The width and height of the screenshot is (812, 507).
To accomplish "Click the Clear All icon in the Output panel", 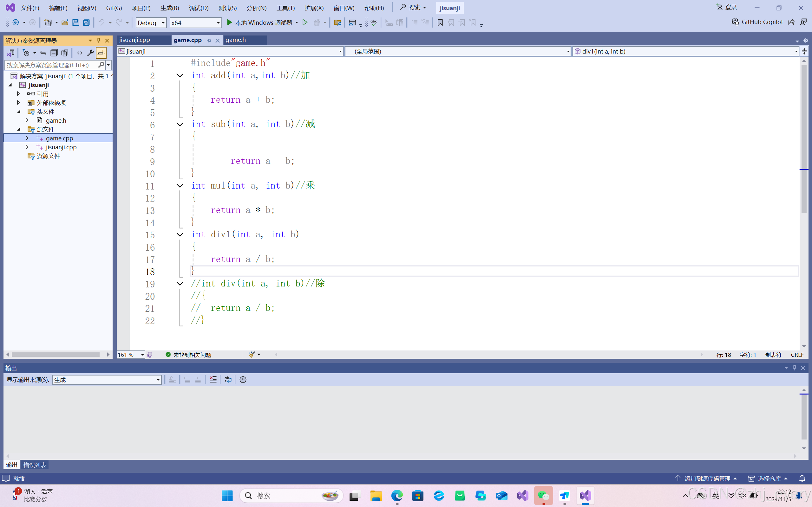I will [213, 380].
